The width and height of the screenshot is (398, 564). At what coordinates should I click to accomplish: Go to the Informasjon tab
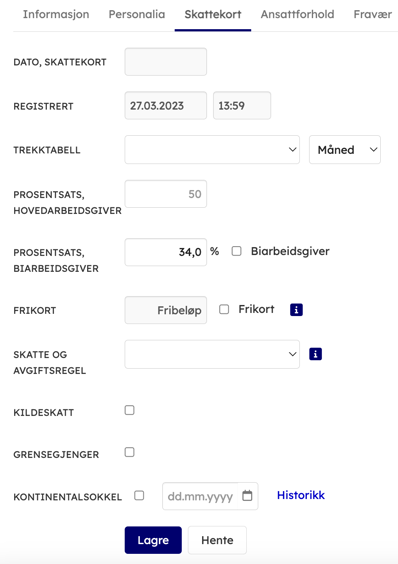(56, 14)
